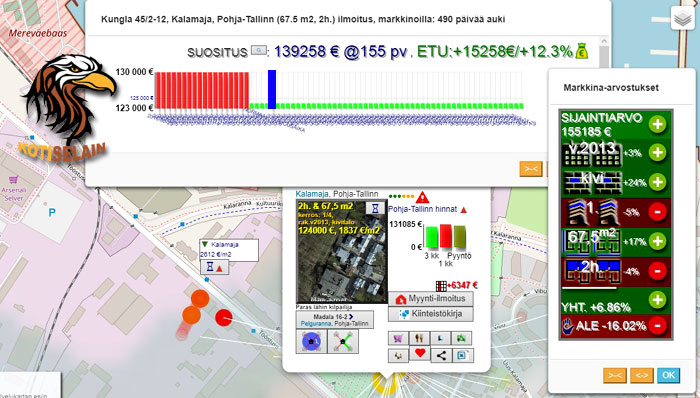Open the Myynti-ilmoitus sale listing
The image size is (700, 398).
point(430,298)
